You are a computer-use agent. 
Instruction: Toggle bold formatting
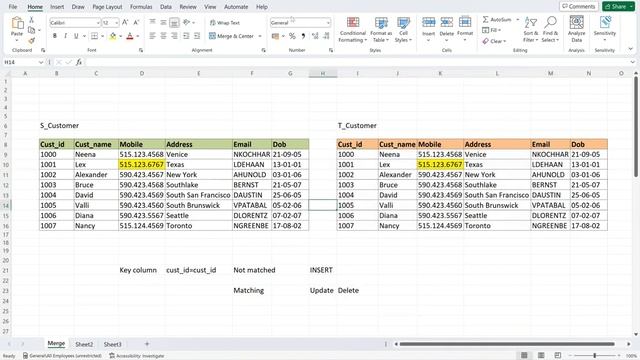pyautogui.click(x=55, y=36)
